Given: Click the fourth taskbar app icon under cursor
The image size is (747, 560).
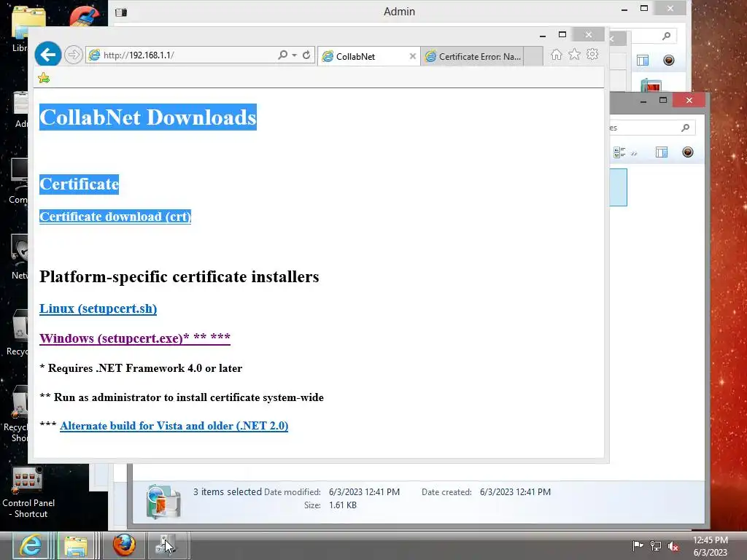Looking at the screenshot, I should pos(167,545).
